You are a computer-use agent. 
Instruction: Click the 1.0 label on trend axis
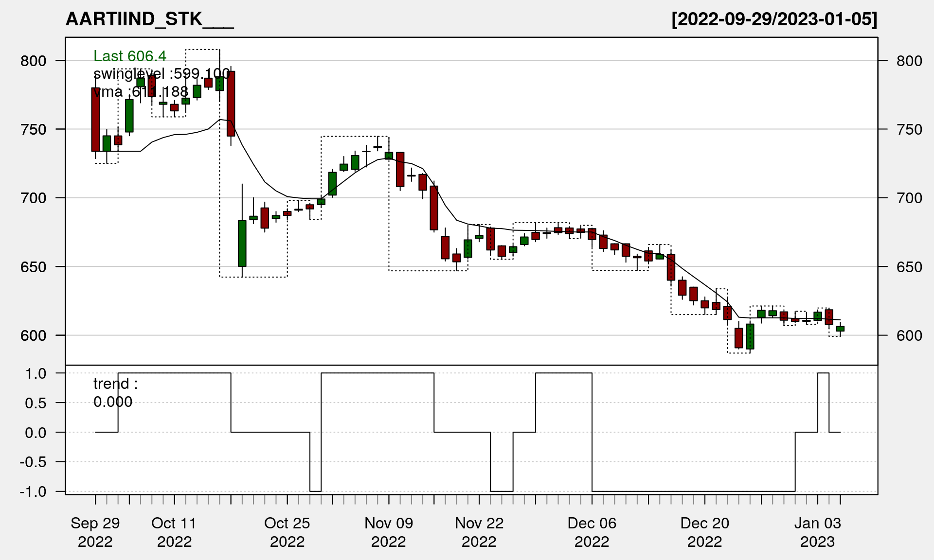36,374
